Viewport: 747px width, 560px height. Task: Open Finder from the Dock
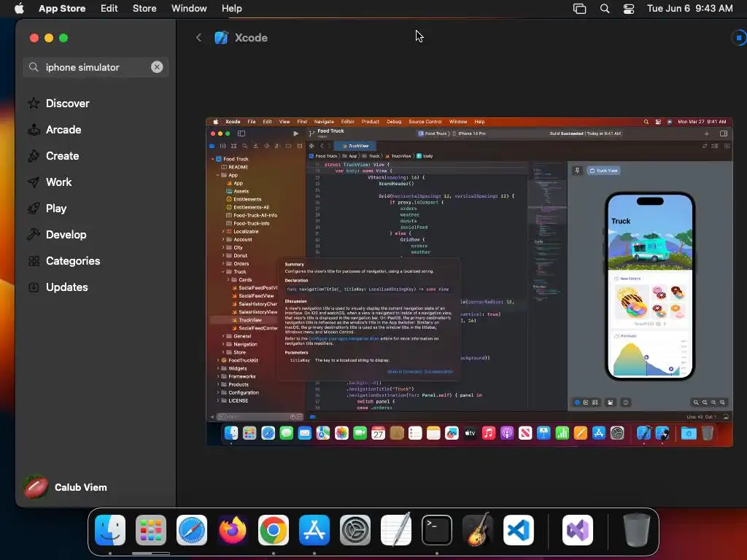coord(110,530)
